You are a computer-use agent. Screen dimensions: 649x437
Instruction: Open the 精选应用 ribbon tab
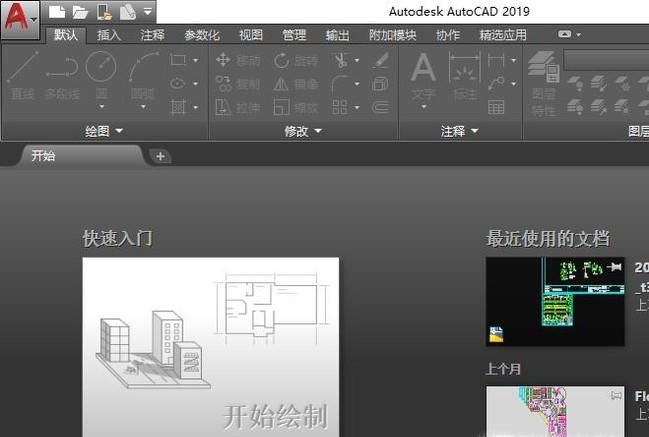tap(503, 35)
